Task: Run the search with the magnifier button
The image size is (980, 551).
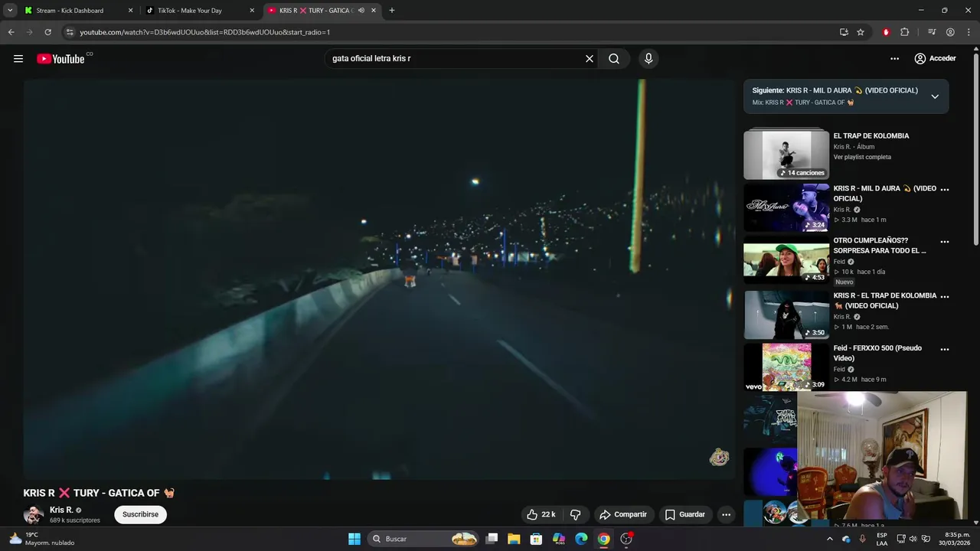Action: click(x=614, y=59)
